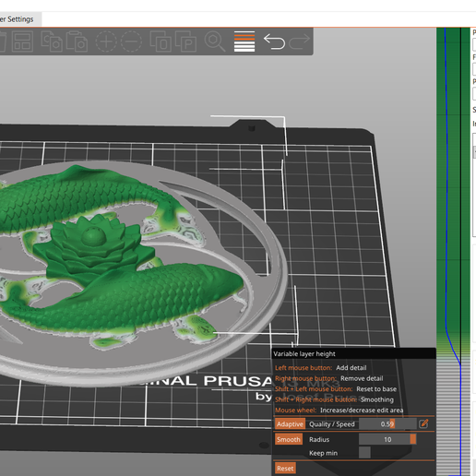
Task: Remove an instance with the minus icon
Action: click(x=131, y=42)
